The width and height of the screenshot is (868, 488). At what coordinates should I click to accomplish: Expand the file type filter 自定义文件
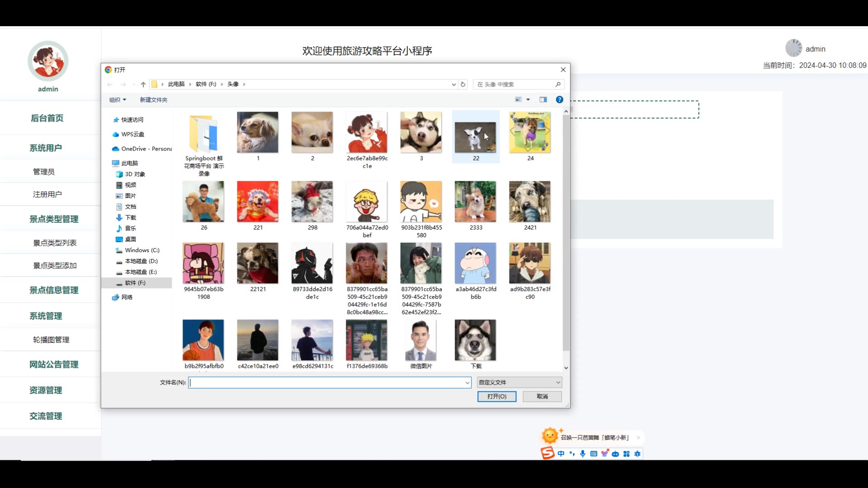point(519,382)
